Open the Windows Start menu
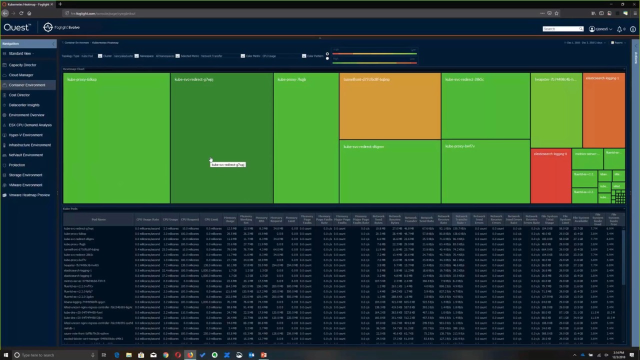The image size is (640, 360). [6, 355]
